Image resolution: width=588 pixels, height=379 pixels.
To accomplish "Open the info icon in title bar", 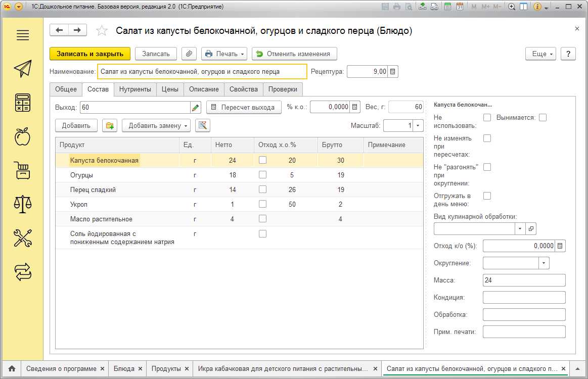I will click(537, 7).
